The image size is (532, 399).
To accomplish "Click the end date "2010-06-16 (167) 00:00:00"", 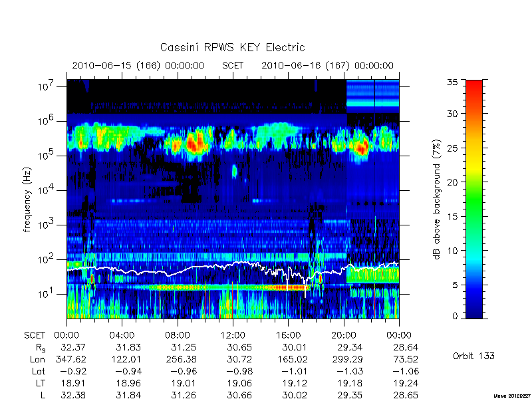I will click(327, 65).
